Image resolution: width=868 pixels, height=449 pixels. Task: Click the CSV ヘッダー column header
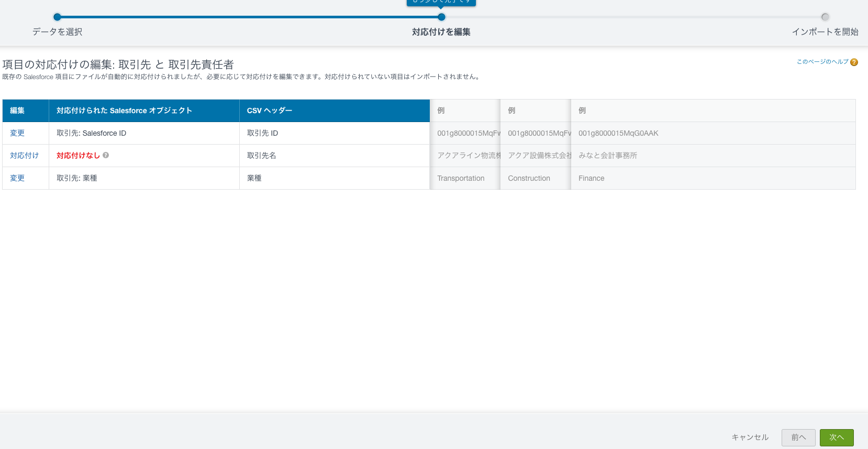click(x=335, y=111)
